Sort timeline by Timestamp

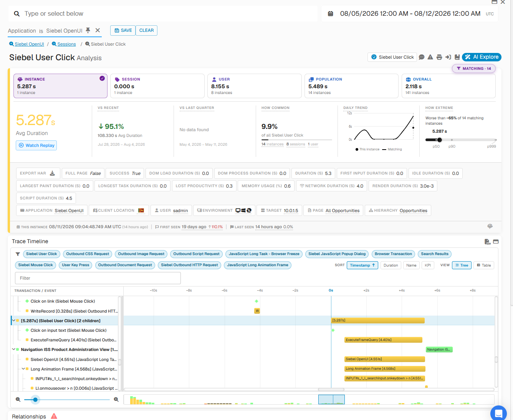click(362, 265)
